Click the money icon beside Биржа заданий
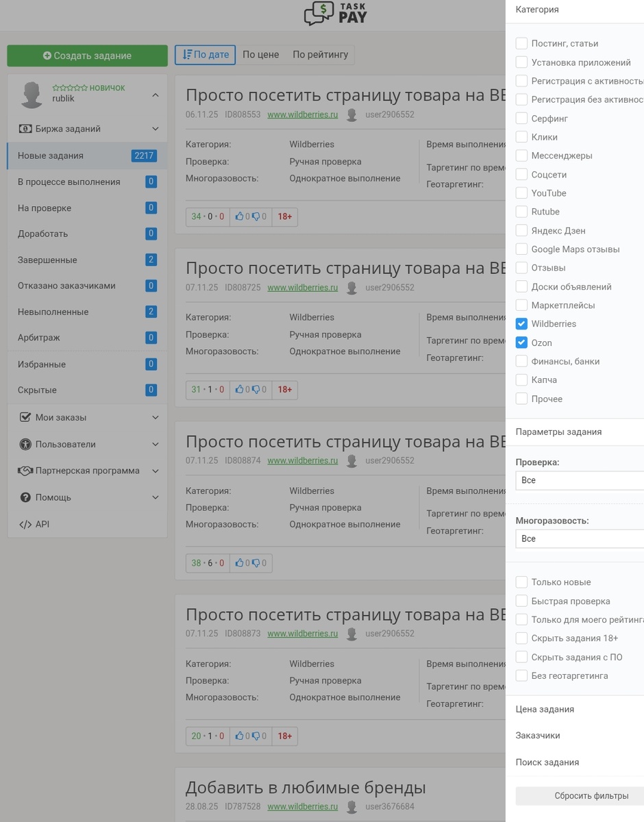This screenshot has width=644, height=822. click(x=25, y=129)
